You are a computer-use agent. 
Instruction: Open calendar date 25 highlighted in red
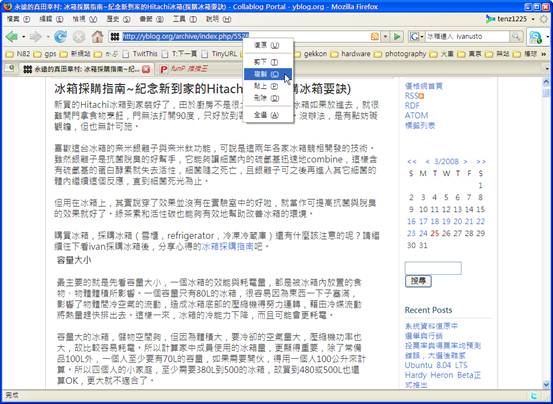click(434, 233)
